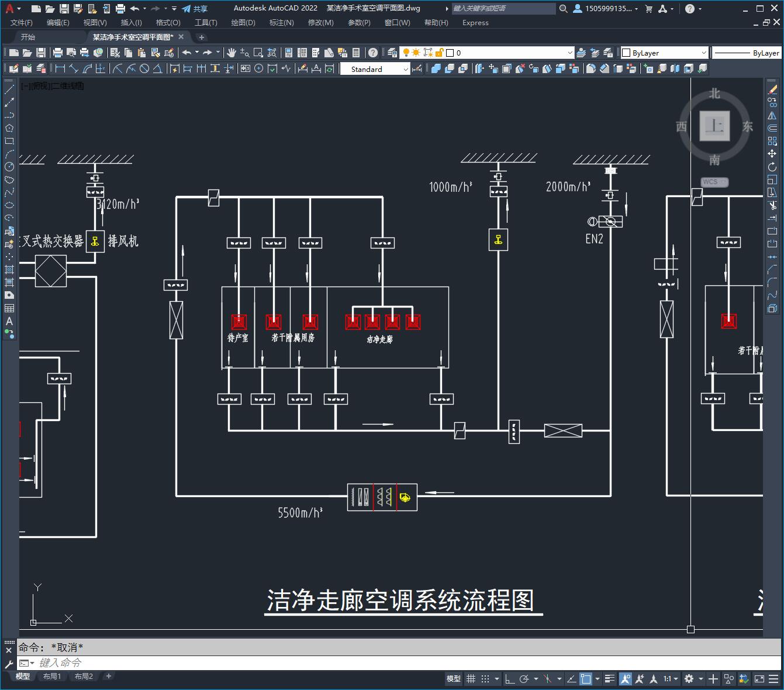Toggle lineweight display in status bar
Viewport: 784px width, 690px height.
[x=610, y=679]
